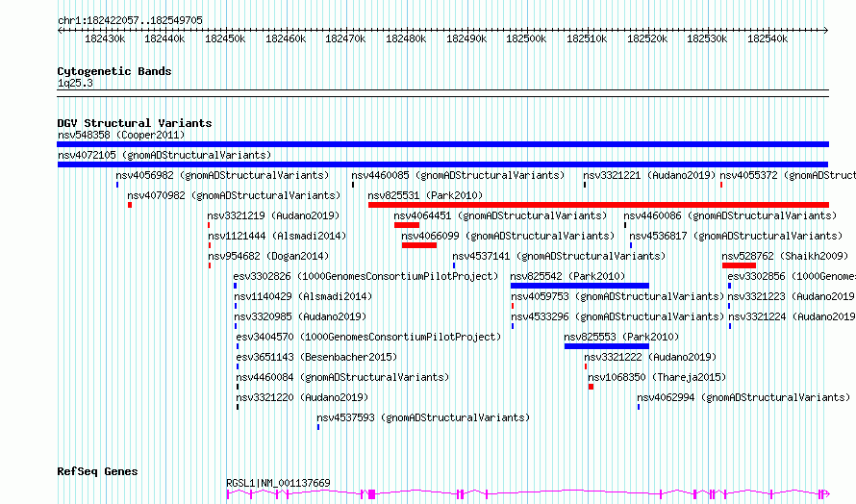Screen dimensions: 856x504
Task: Click the DGV Structural Variants track title
Action: [x=135, y=123]
